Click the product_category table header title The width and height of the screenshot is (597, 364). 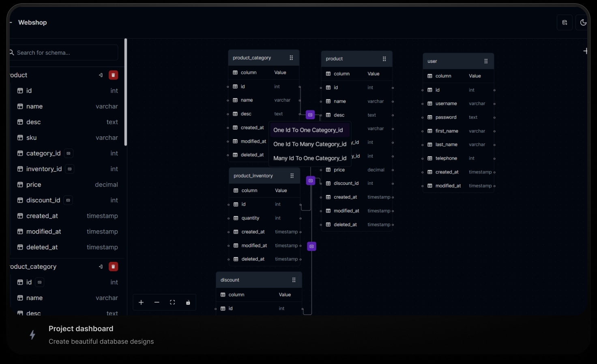252,58
